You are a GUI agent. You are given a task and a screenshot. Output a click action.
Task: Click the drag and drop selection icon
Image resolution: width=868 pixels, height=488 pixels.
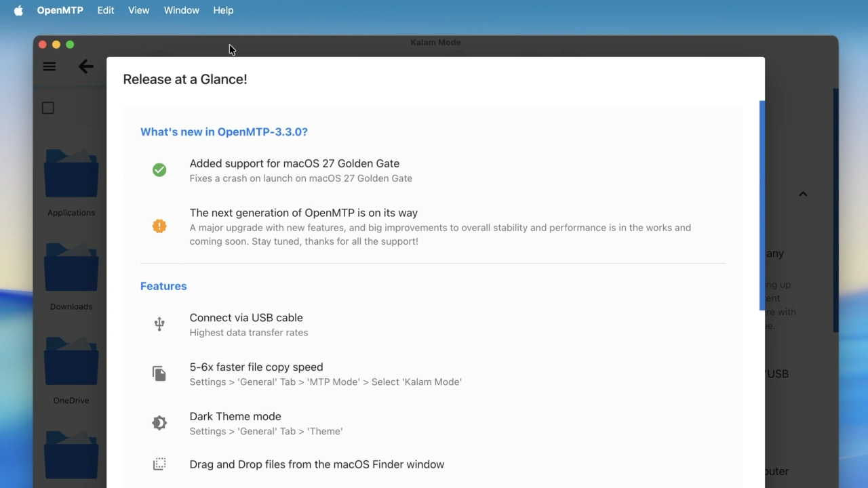coord(159,464)
